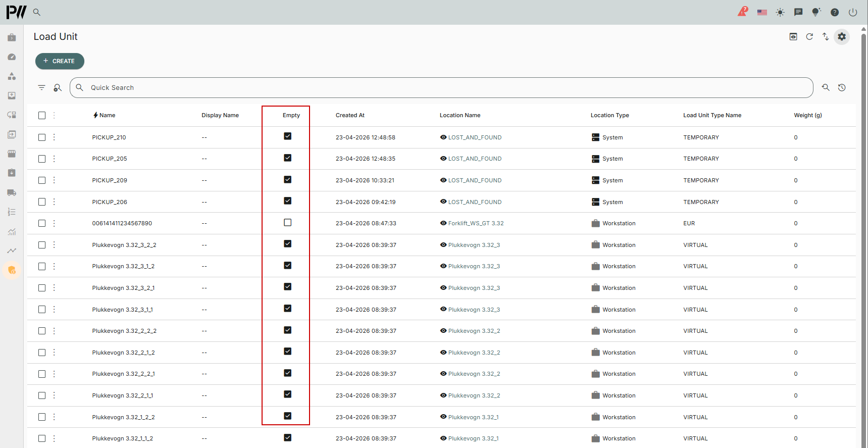Open the highlighted orange shield sidebar icon
The image size is (868, 448).
point(12,270)
